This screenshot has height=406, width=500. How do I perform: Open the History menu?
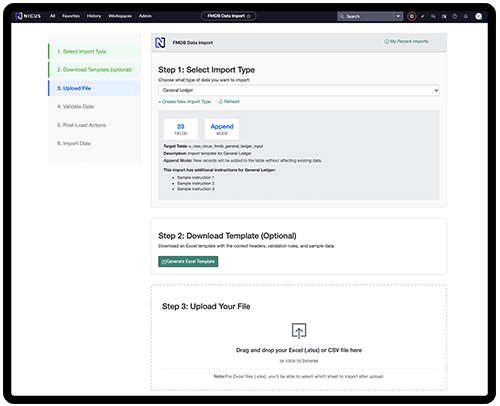pyautogui.click(x=94, y=16)
